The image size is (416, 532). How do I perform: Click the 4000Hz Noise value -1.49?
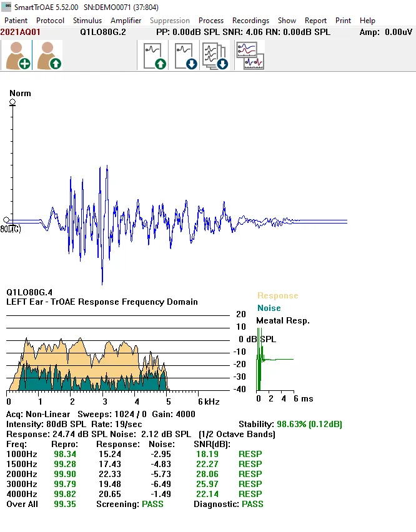pos(161,494)
